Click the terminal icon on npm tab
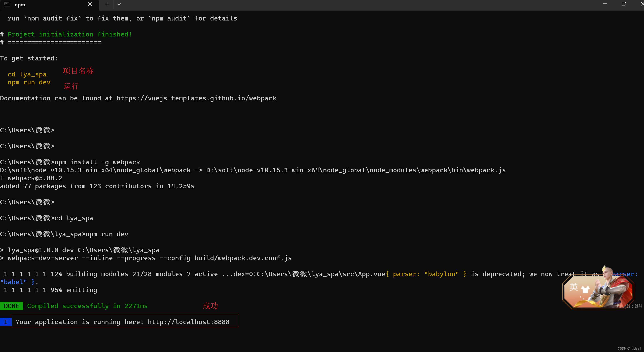This screenshot has width=644, height=352. pyautogui.click(x=7, y=4)
